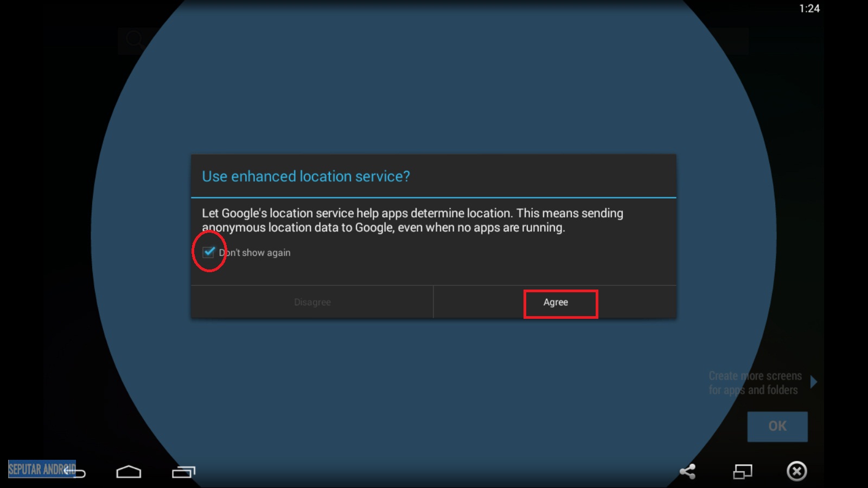Uncheck the "Don't show again" checkbox
The height and width of the screenshot is (488, 868).
tap(209, 252)
